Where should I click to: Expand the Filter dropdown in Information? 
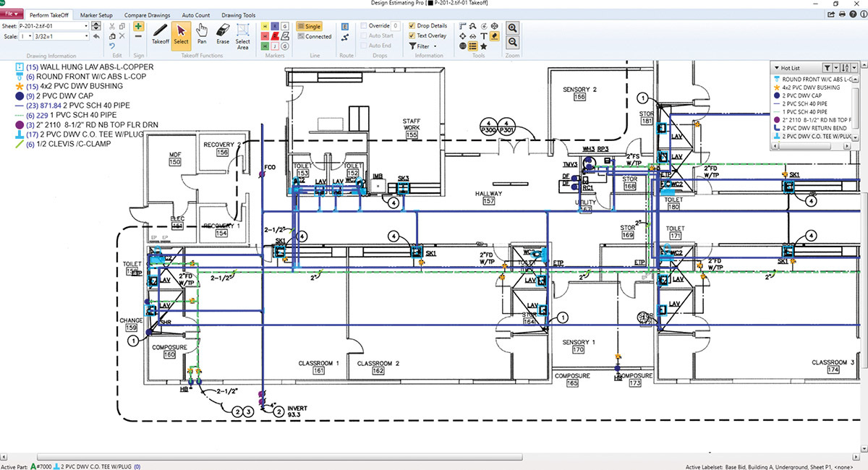click(435, 46)
